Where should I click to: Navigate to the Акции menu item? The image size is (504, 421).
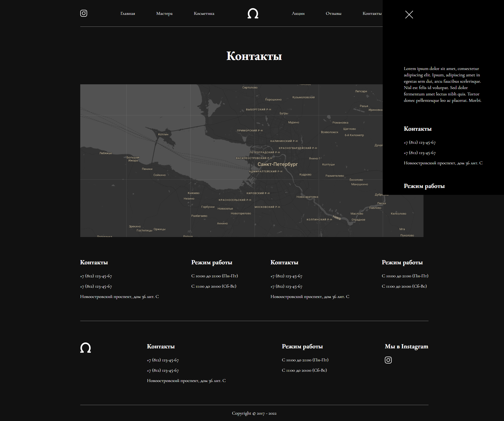point(298,14)
